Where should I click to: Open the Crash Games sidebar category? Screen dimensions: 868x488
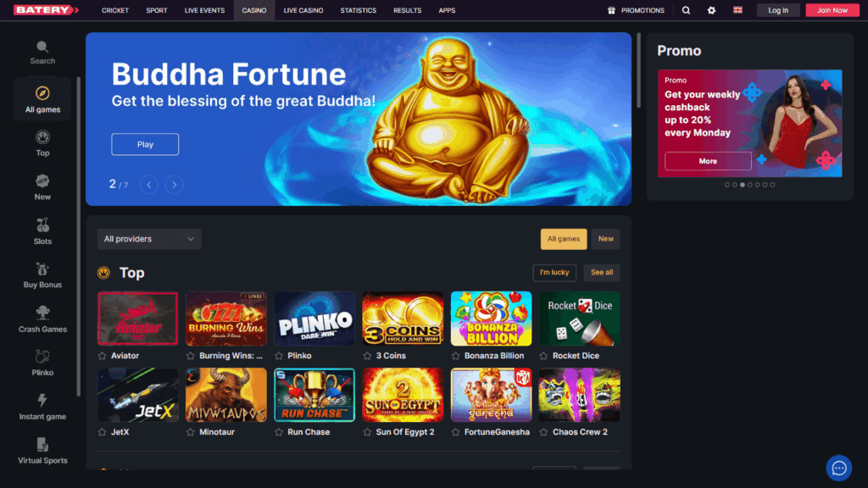(x=42, y=319)
